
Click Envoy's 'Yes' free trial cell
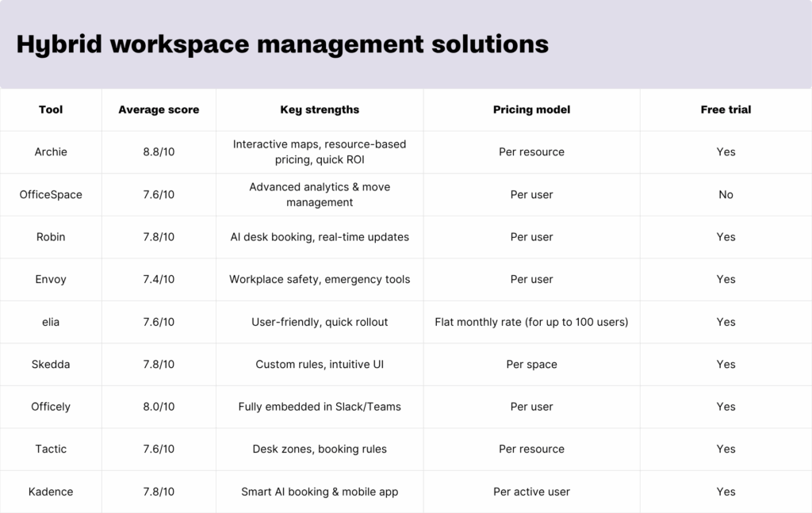[x=726, y=280]
